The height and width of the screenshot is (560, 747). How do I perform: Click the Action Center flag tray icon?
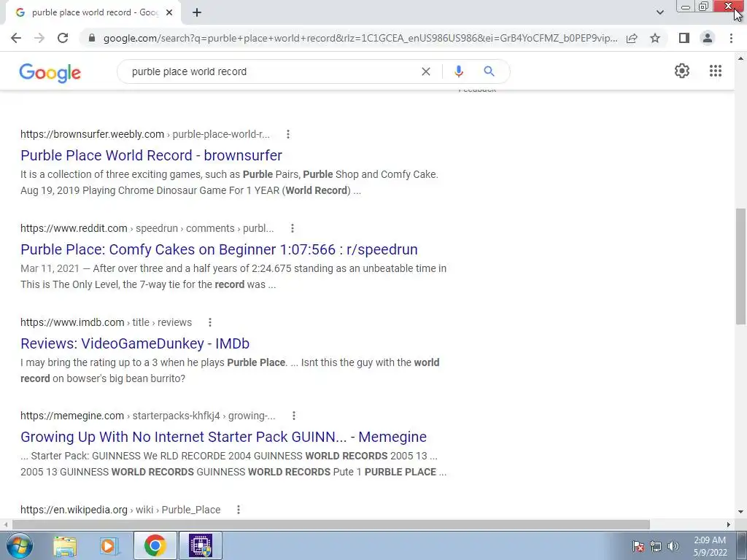coord(638,546)
